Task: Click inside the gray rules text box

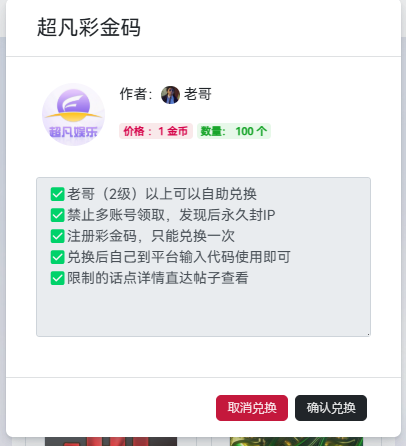Action: 203,257
